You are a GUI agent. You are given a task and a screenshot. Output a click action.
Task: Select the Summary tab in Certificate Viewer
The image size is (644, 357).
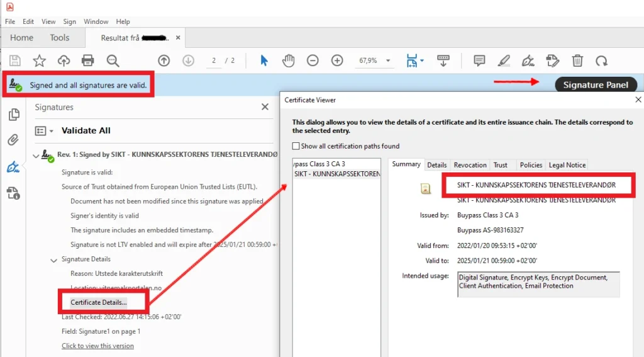pos(406,164)
